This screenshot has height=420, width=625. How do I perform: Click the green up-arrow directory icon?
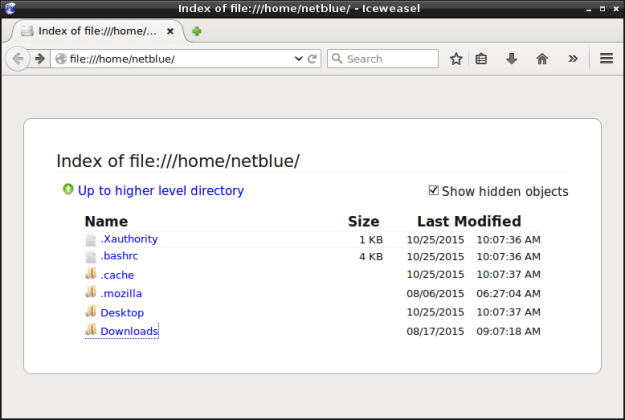(68, 189)
